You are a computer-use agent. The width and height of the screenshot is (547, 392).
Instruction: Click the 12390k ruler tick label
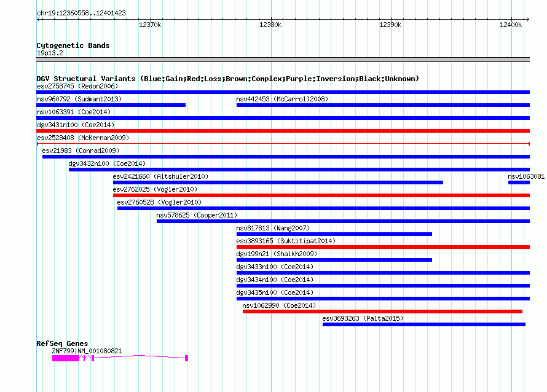(x=390, y=25)
